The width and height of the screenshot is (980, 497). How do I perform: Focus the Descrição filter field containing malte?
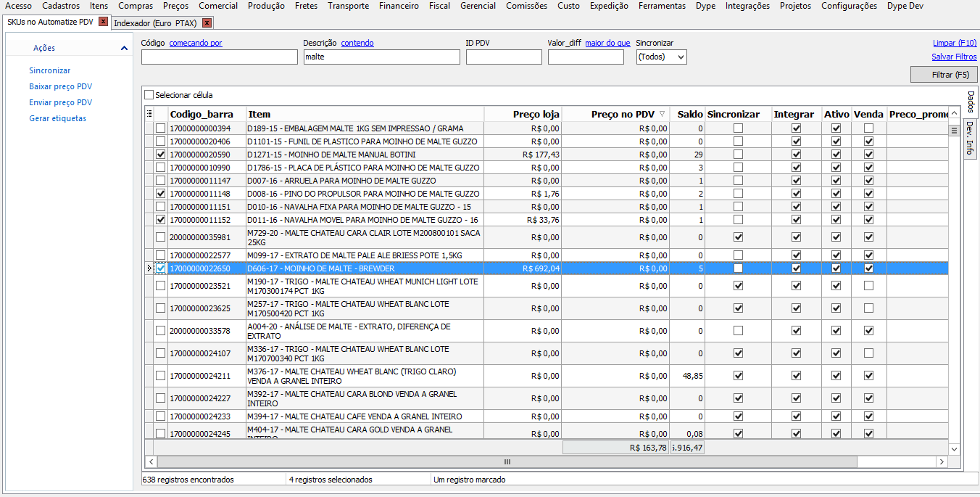click(x=381, y=57)
